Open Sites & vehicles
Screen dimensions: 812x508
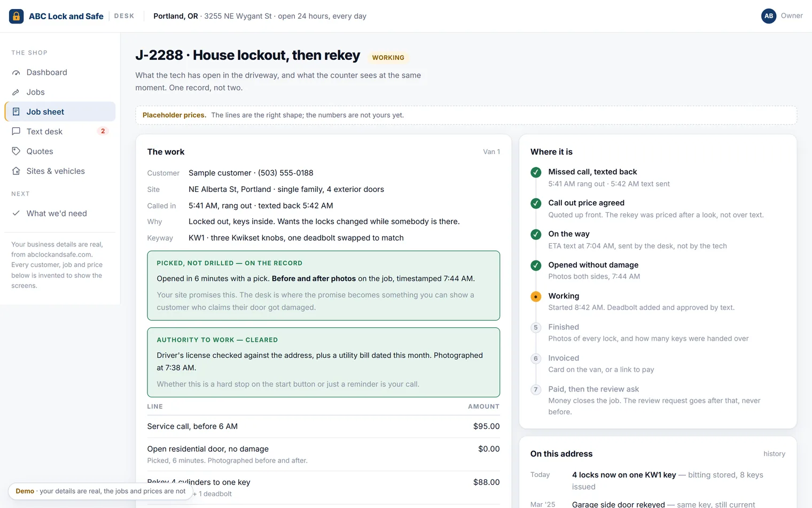pyautogui.click(x=60, y=171)
